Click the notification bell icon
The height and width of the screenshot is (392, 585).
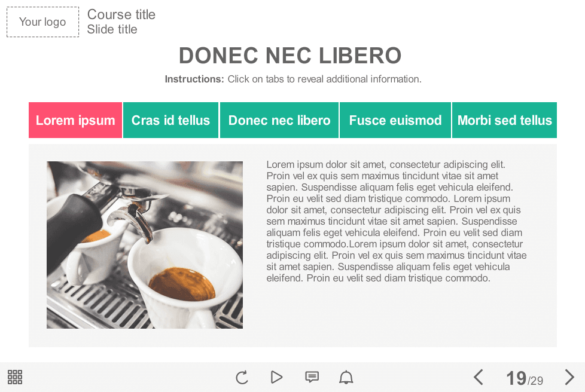(346, 377)
